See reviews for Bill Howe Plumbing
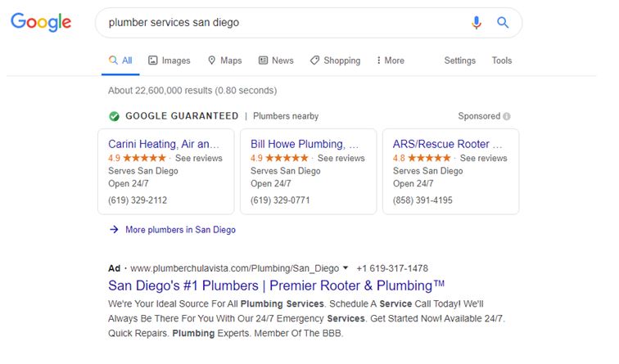The height and width of the screenshot is (364, 619). (341, 158)
